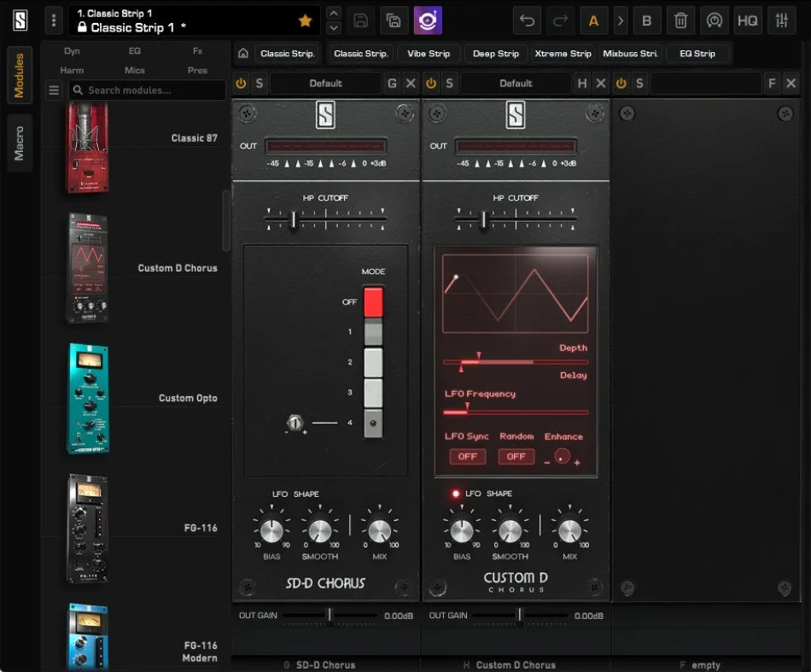Toggle power on slot H Custom D Chorus
The image size is (811, 672).
[x=431, y=84]
